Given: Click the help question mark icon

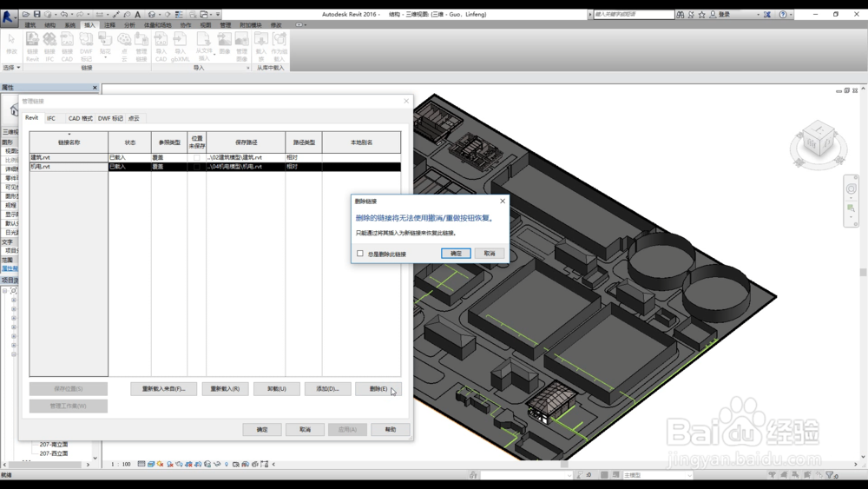Looking at the screenshot, I should click(x=783, y=15).
